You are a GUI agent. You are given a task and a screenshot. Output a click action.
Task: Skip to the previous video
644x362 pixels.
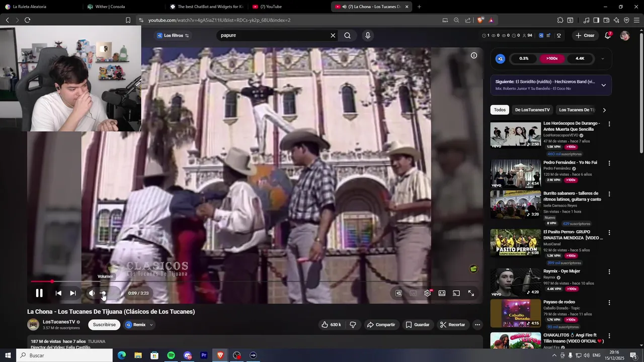pos(58,293)
